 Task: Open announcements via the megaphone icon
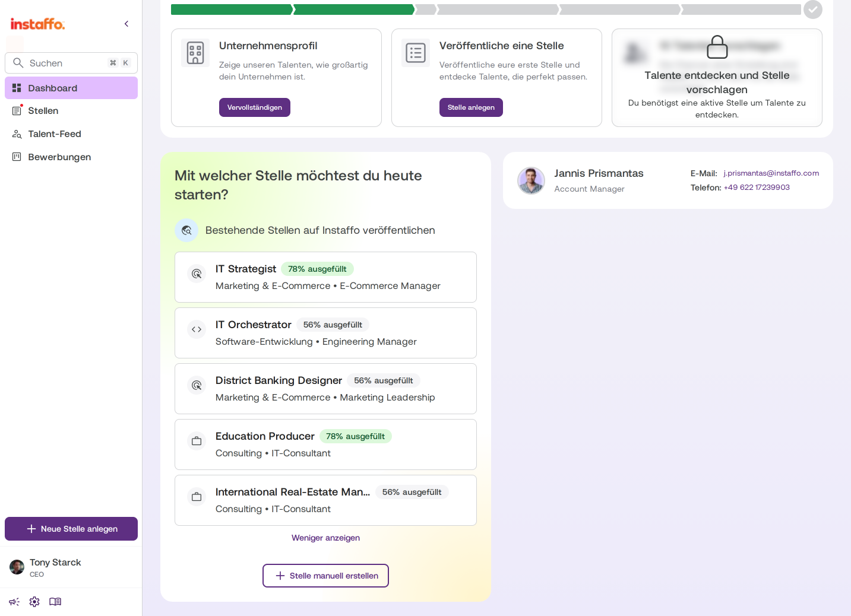click(14, 602)
